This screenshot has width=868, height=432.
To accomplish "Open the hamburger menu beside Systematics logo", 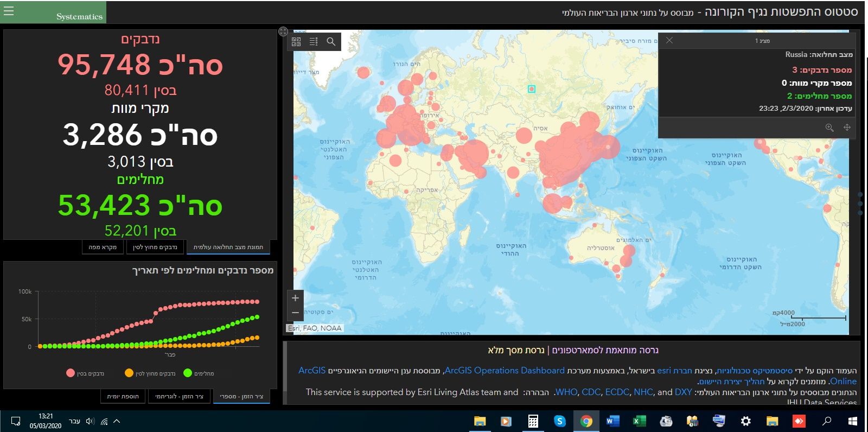I will click(x=9, y=11).
